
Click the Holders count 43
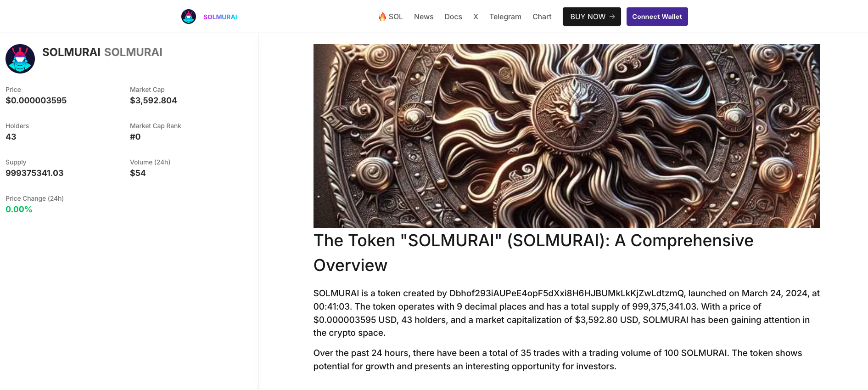(11, 137)
